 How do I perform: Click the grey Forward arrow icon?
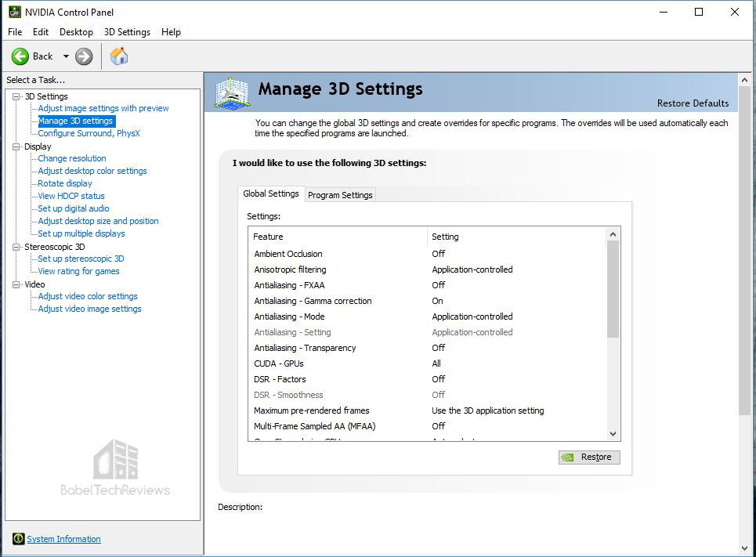click(x=84, y=56)
